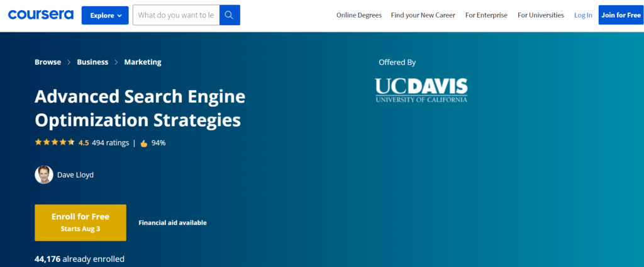Open instructor Dave Lloyd name link
The image size is (644, 267).
point(75,175)
